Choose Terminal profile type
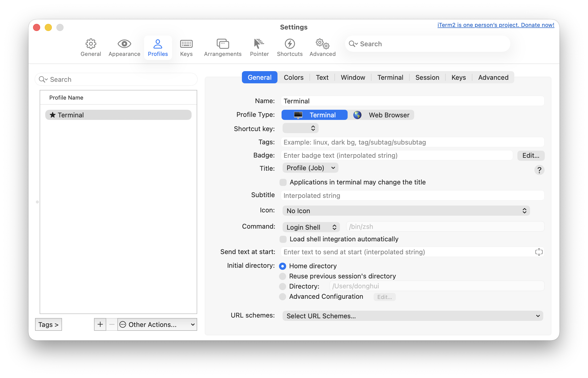Image resolution: width=588 pixels, height=378 pixels. [x=315, y=115]
